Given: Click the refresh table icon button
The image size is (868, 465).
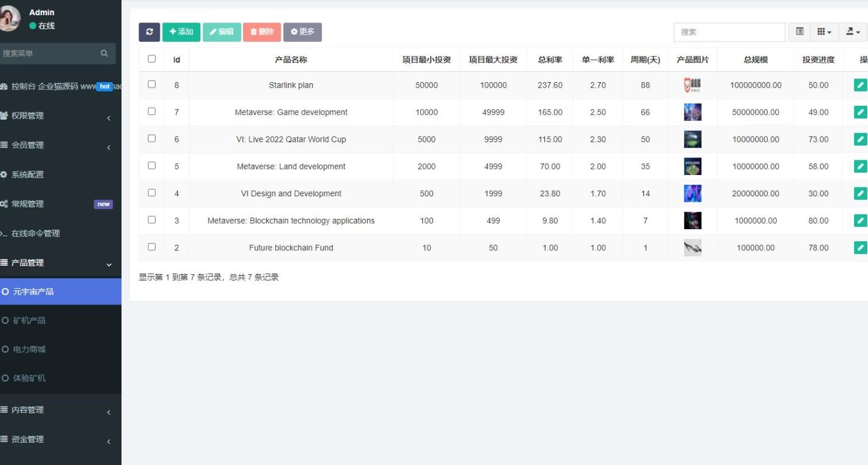Looking at the screenshot, I should tap(149, 32).
